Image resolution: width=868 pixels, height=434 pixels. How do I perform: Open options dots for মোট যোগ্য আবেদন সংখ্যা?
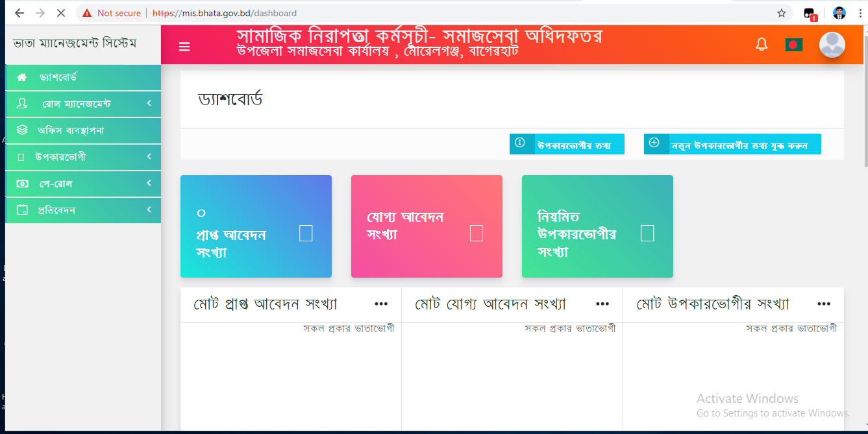pyautogui.click(x=602, y=304)
